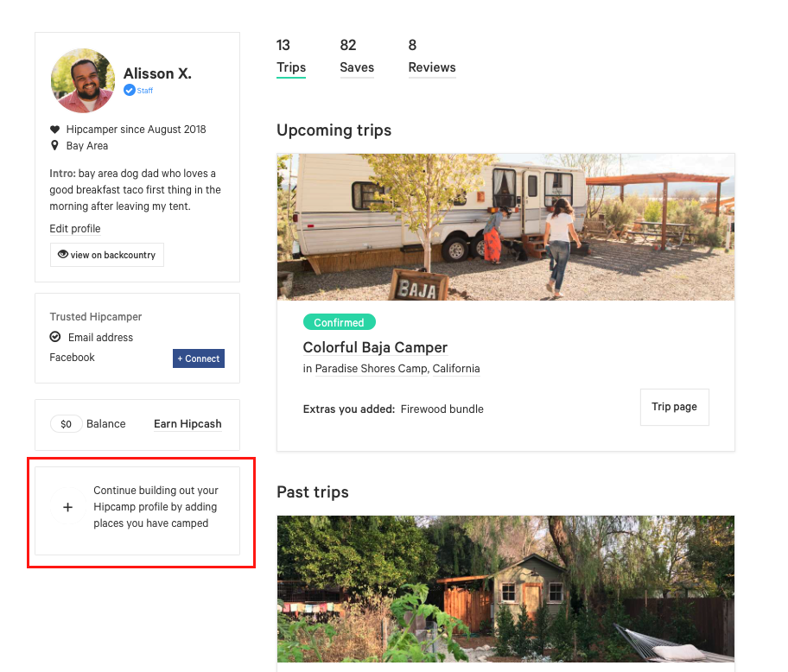Switch to the Trips tab
The height and width of the screenshot is (672, 788).
pyautogui.click(x=291, y=67)
